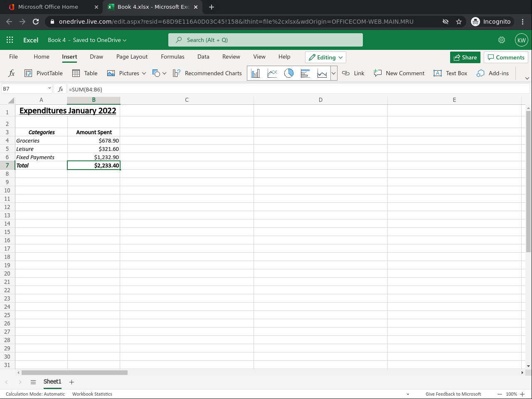The image size is (532, 399).
Task: Add a New Comment
Action: pyautogui.click(x=399, y=73)
